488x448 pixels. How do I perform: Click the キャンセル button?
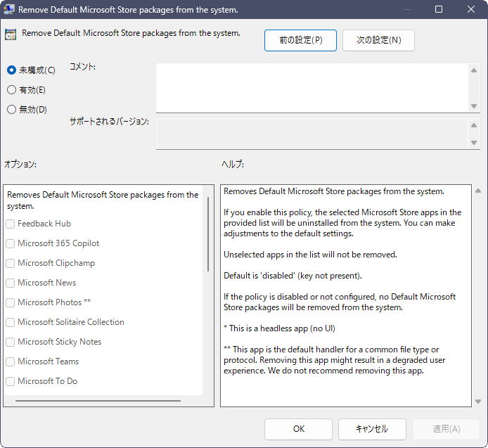click(372, 429)
